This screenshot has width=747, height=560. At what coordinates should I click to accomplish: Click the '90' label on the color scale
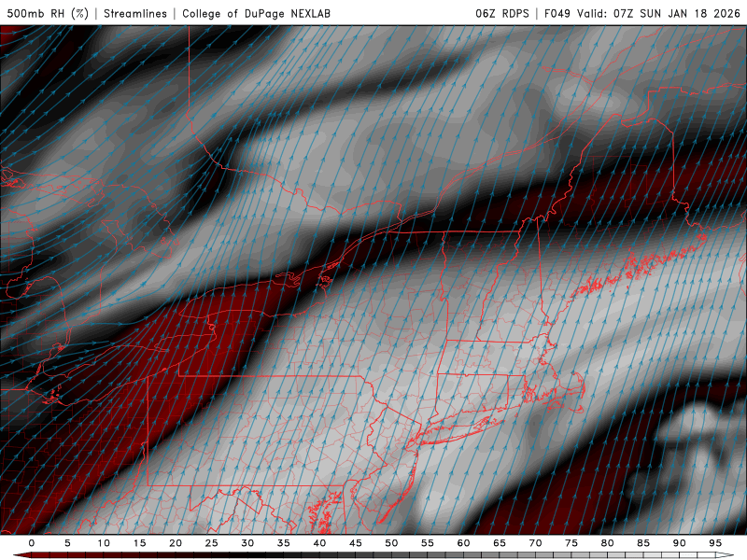pyautogui.click(x=679, y=543)
